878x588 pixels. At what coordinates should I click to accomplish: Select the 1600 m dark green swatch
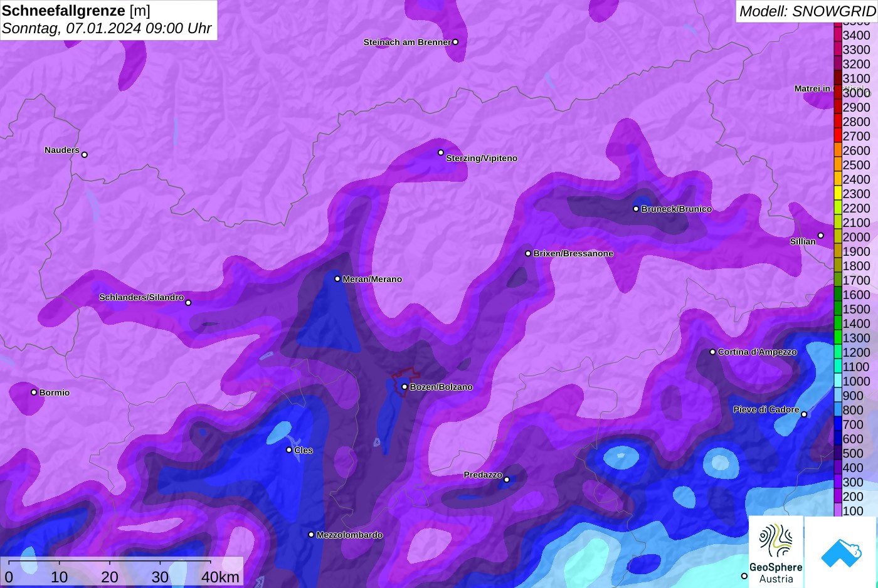coord(837,295)
